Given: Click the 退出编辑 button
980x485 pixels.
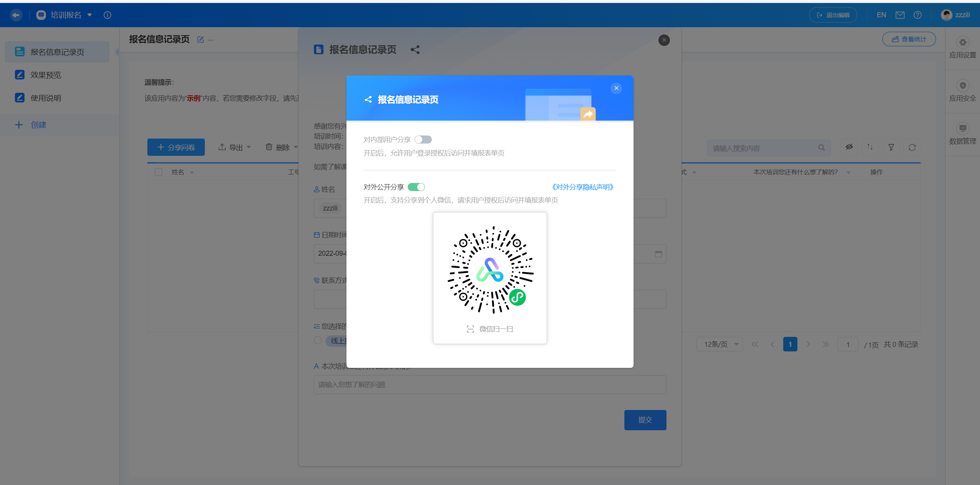Looking at the screenshot, I should [x=833, y=15].
